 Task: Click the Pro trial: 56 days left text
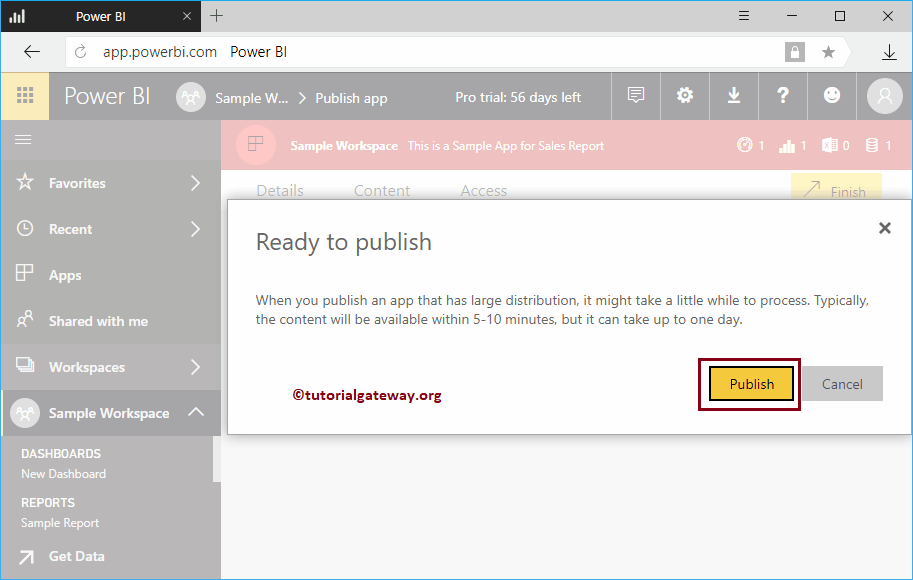click(518, 97)
